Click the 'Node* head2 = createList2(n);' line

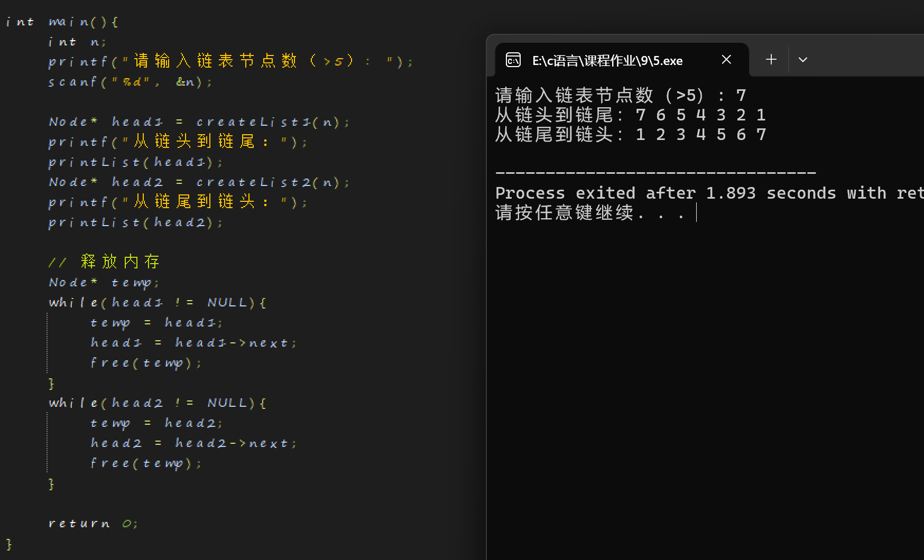(x=199, y=183)
